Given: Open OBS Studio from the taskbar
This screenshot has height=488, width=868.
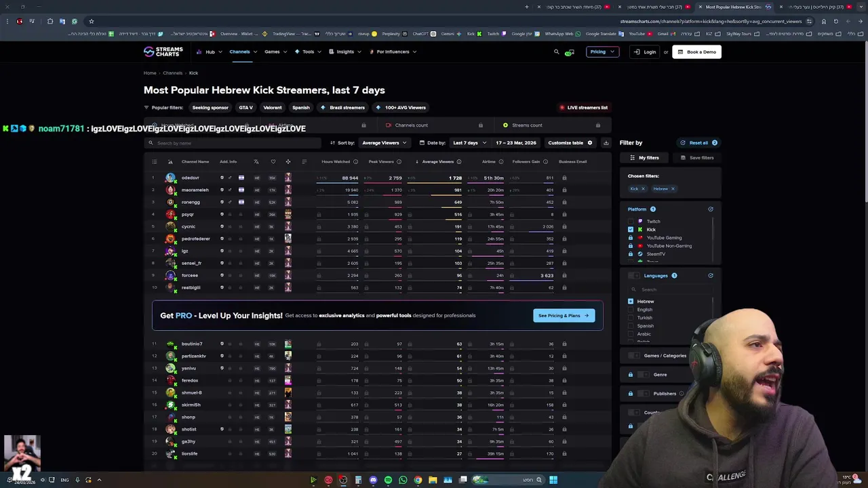Looking at the screenshot, I should pos(343,480).
